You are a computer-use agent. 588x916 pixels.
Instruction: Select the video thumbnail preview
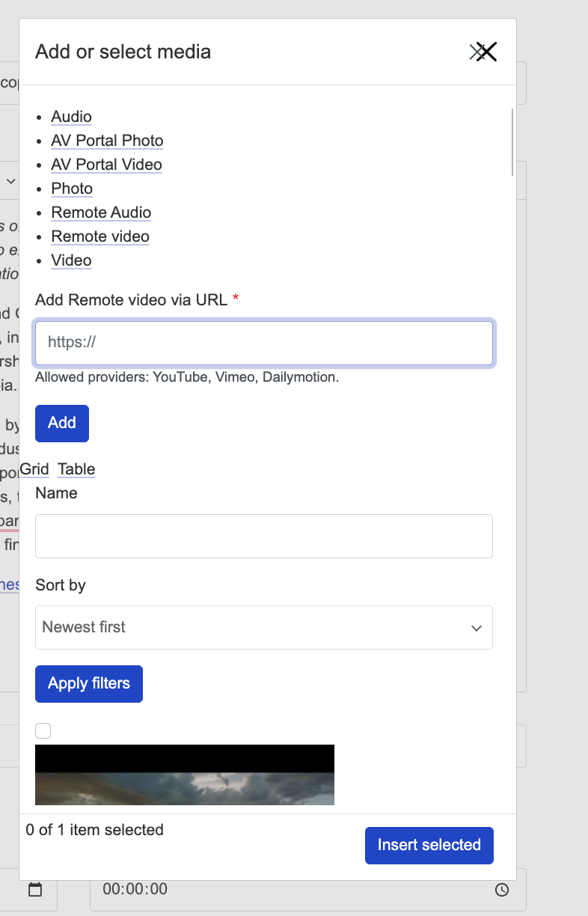click(184, 775)
